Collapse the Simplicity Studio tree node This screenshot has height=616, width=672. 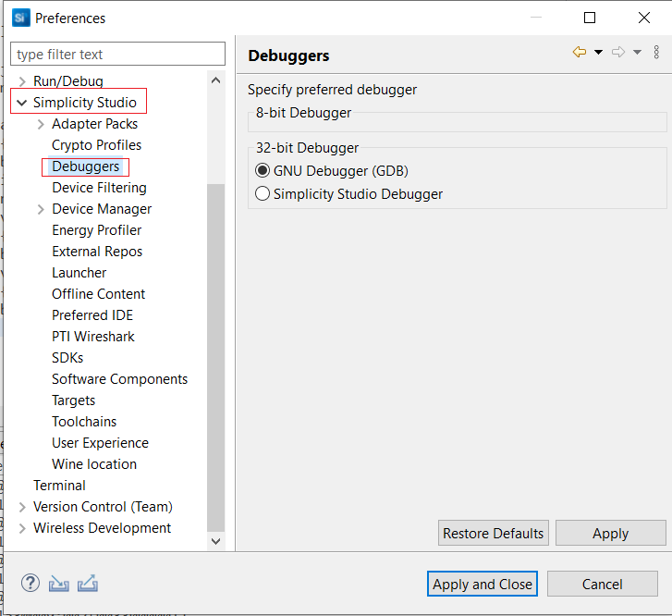click(x=21, y=103)
